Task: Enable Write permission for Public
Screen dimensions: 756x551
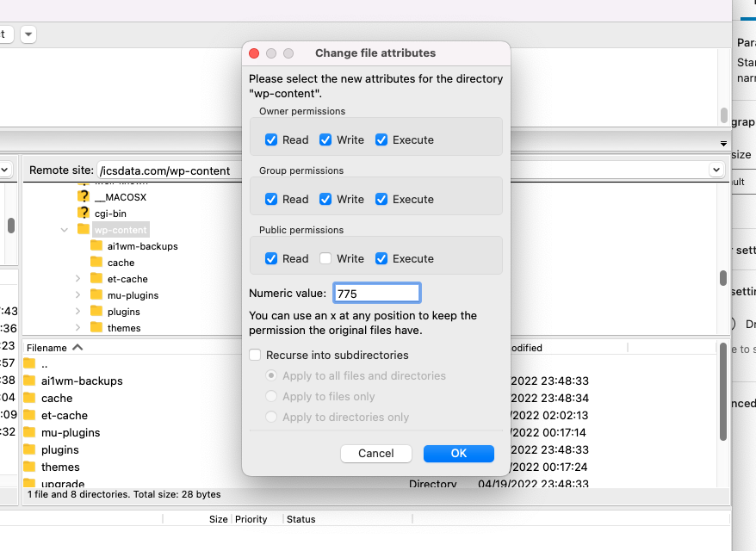Action: (x=325, y=258)
